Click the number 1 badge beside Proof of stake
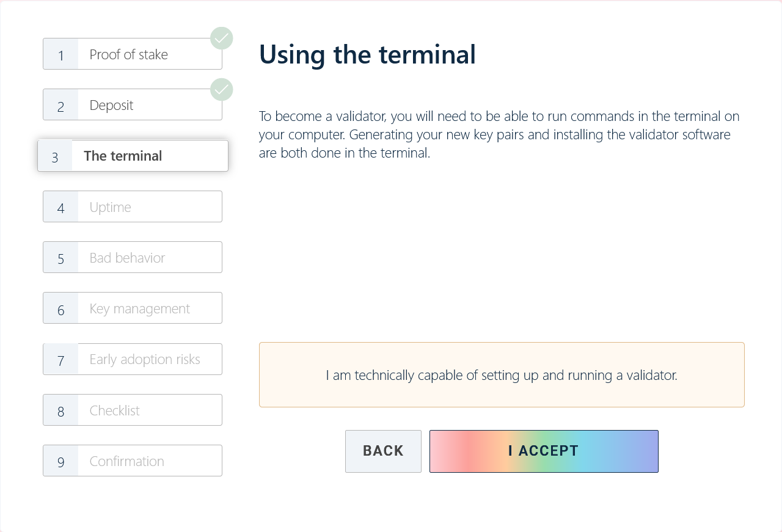The height and width of the screenshot is (532, 782). tap(61, 55)
